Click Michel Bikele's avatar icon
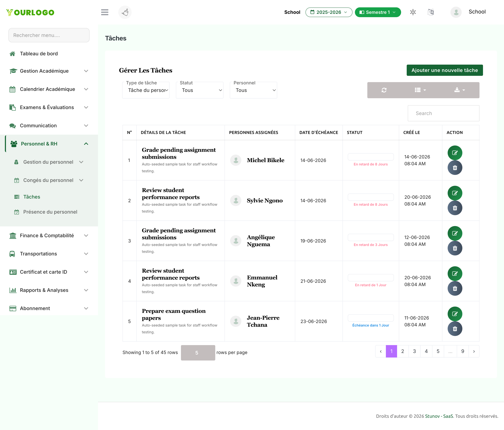504x430 pixels. [x=235, y=160]
